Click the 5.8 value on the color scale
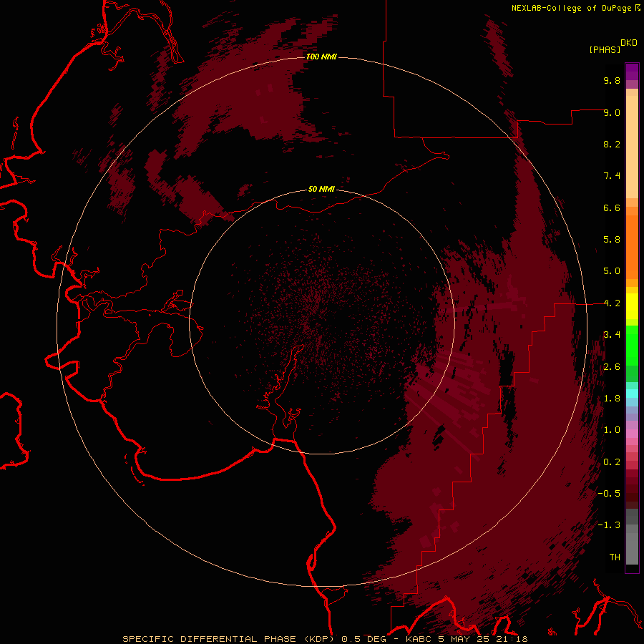644x644 pixels. click(612, 240)
